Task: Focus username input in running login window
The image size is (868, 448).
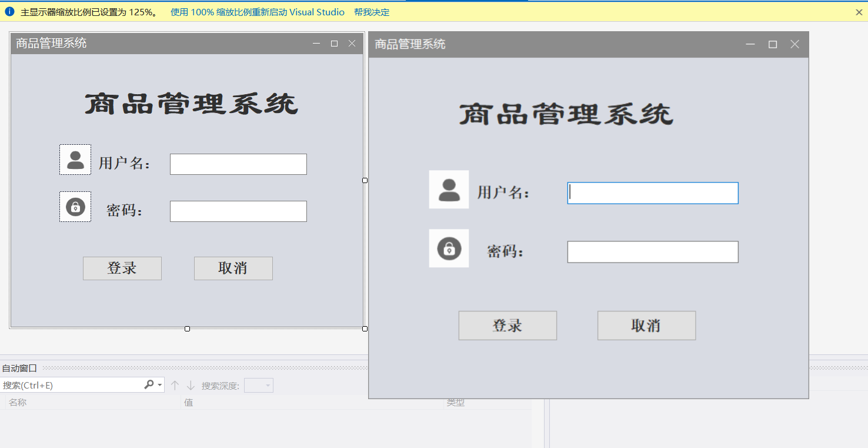Action: 653,193
